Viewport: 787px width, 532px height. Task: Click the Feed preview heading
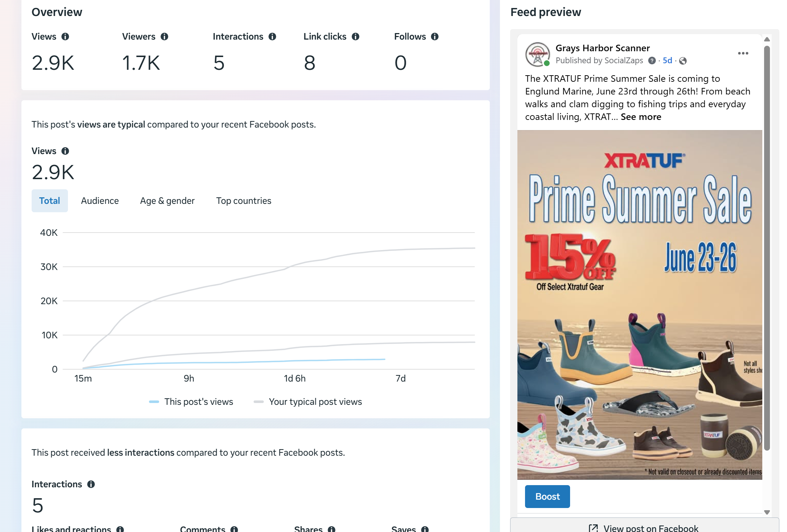546,12
